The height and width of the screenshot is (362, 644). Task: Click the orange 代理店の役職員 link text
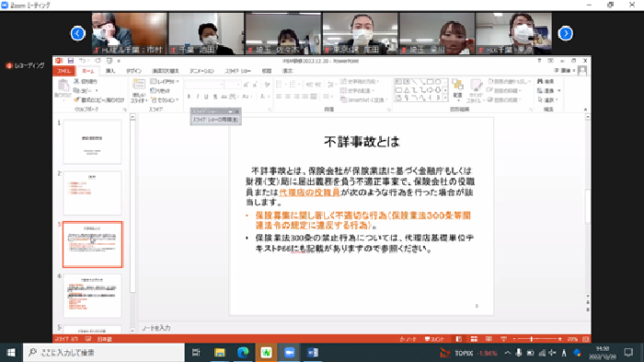coord(310,193)
